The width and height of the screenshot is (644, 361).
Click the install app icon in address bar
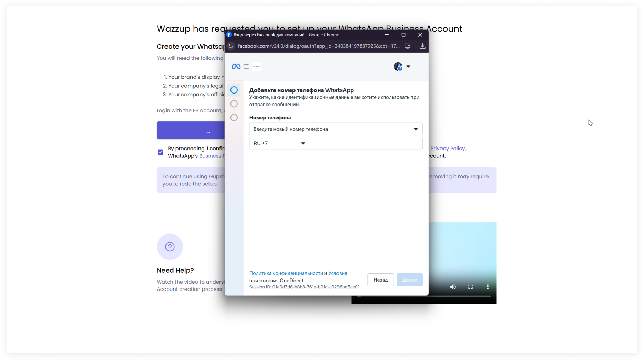[x=408, y=46]
